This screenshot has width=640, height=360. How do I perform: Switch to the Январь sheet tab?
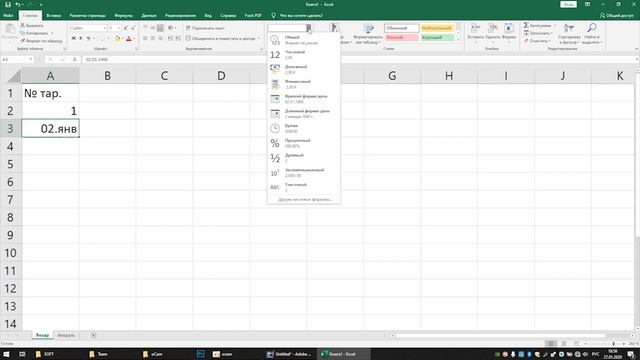[x=42, y=335]
